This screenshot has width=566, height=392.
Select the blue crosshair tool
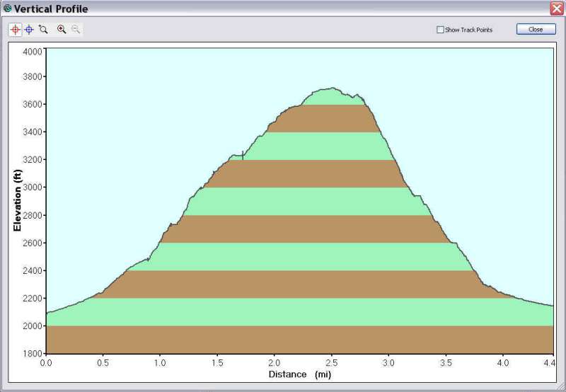coord(29,30)
